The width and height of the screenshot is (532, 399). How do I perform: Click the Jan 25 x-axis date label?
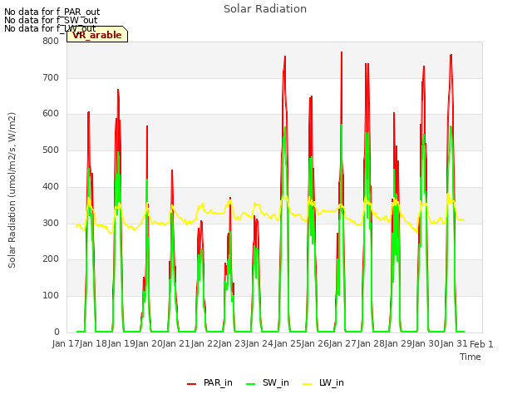pyautogui.click(x=288, y=343)
